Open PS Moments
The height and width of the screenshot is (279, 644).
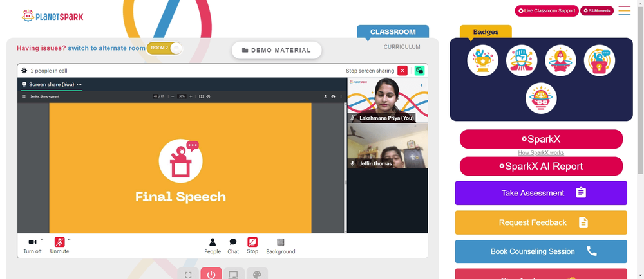(597, 11)
